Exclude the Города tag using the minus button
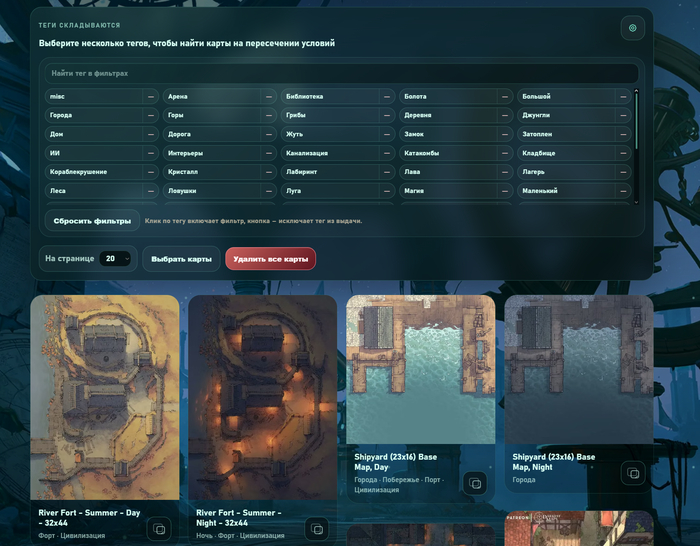Image resolution: width=700 pixels, height=546 pixels. click(x=151, y=115)
